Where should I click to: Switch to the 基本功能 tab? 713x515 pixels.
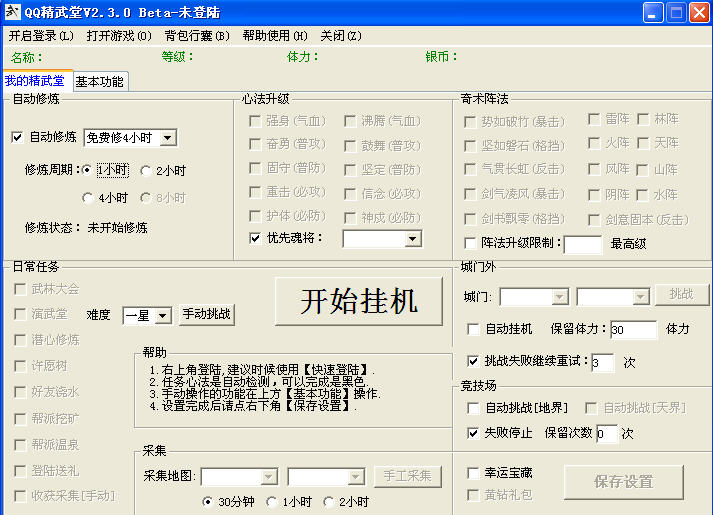(100, 82)
